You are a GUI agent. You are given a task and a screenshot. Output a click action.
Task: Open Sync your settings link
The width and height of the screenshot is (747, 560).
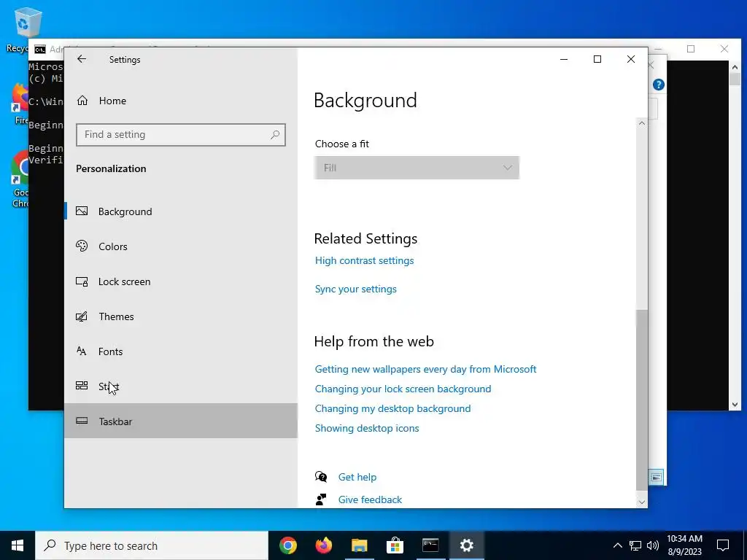pos(355,289)
